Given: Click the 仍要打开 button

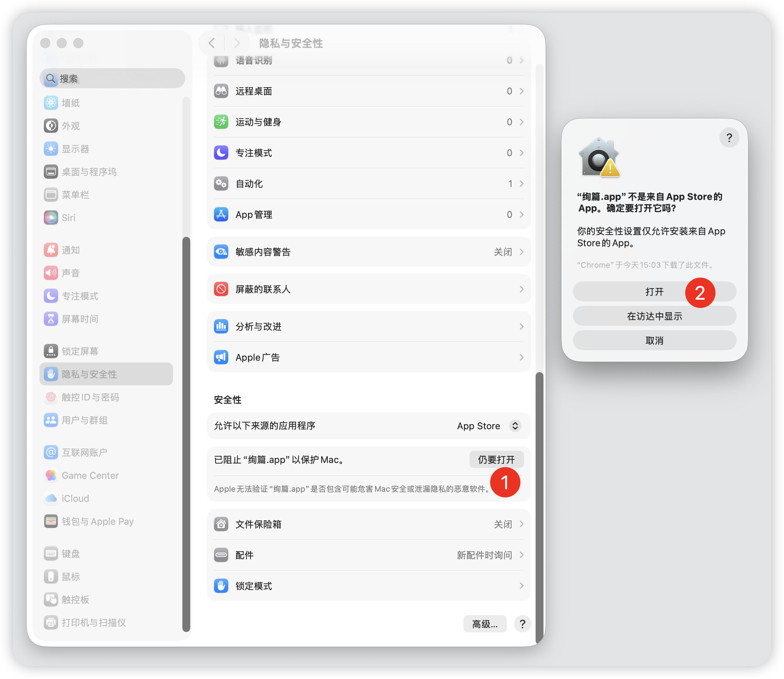Looking at the screenshot, I should coord(496,460).
